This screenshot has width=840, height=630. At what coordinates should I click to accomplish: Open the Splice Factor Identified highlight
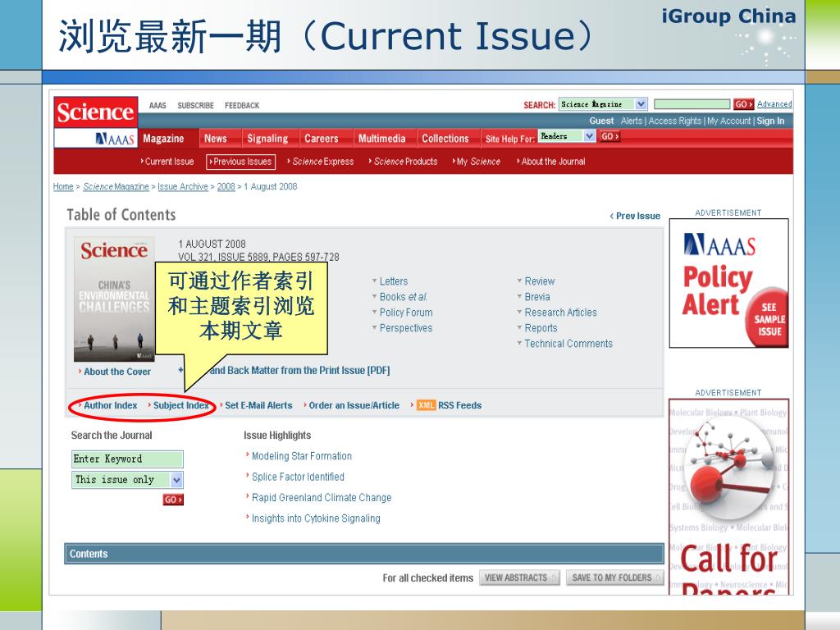(x=298, y=477)
